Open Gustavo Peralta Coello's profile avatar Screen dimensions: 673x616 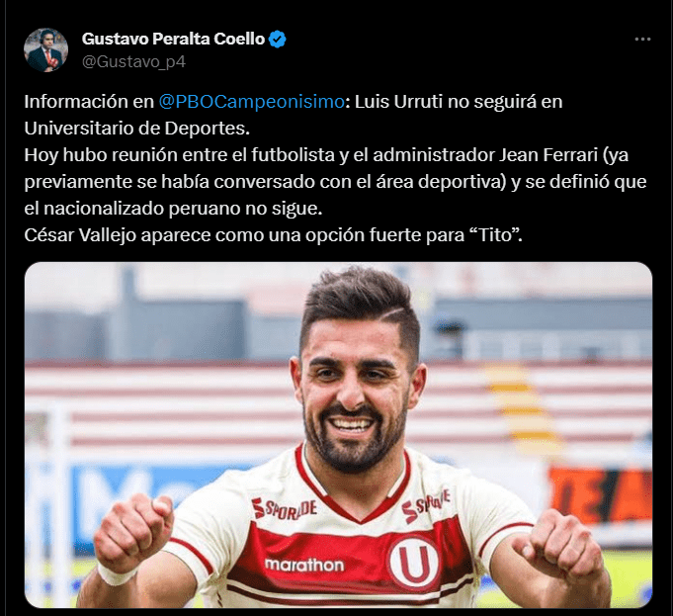[x=45, y=49]
